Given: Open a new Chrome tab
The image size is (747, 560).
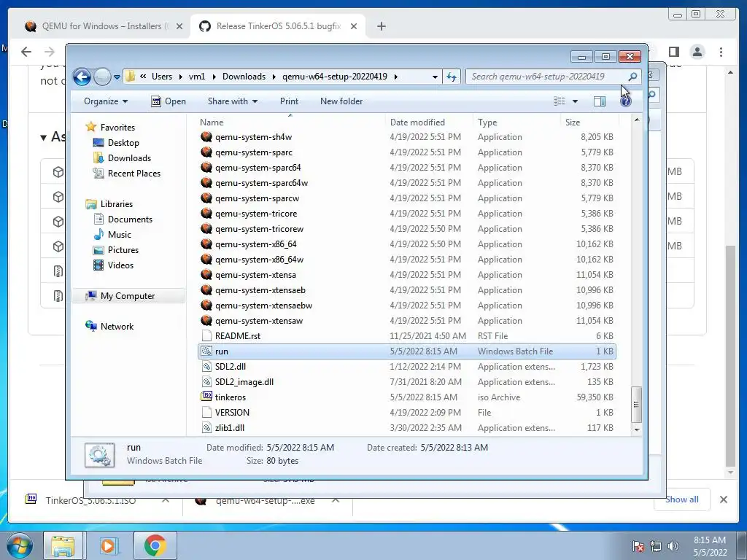Looking at the screenshot, I should coord(381,26).
